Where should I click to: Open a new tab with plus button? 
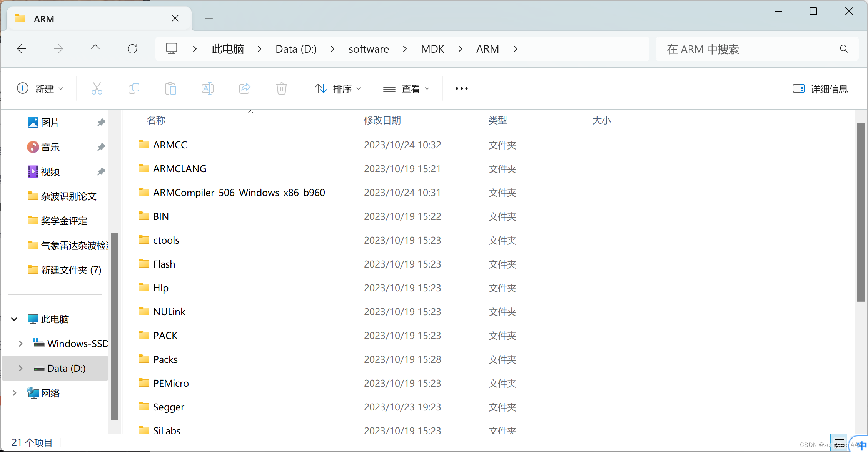(x=209, y=19)
